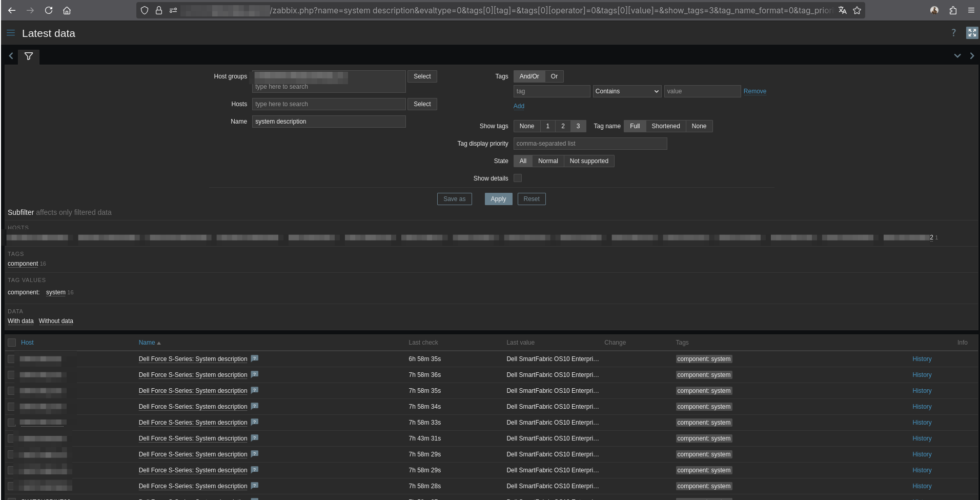Open the browser extensions icon
980x500 pixels.
953,10
